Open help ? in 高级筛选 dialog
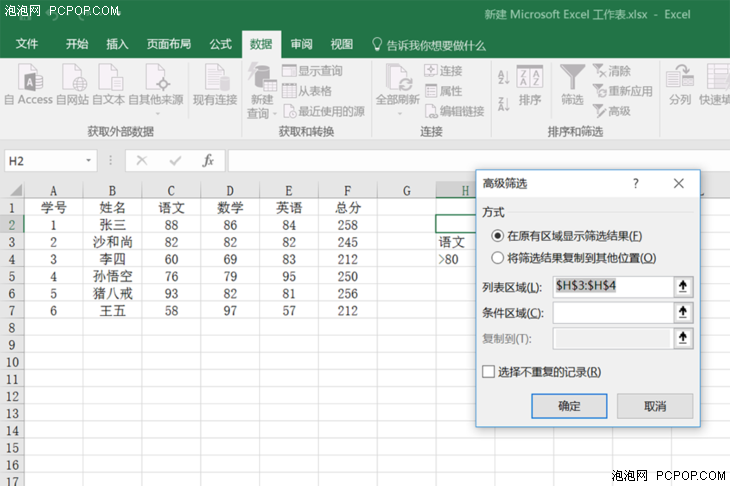This screenshot has height=486, width=730. 635,183
